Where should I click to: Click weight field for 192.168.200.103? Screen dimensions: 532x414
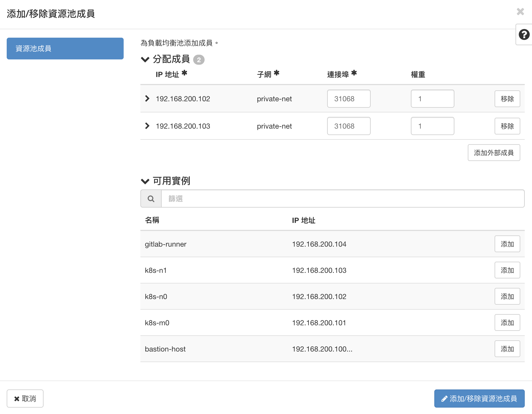432,126
